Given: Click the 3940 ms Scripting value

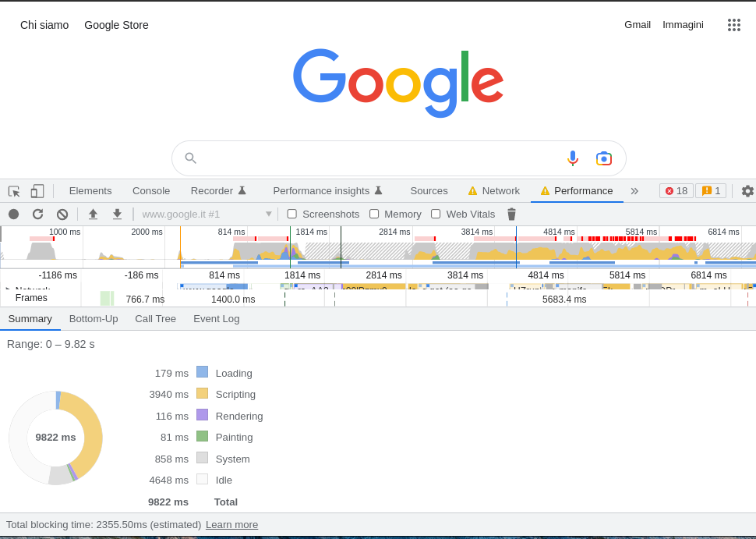Looking at the screenshot, I should (x=169, y=395).
